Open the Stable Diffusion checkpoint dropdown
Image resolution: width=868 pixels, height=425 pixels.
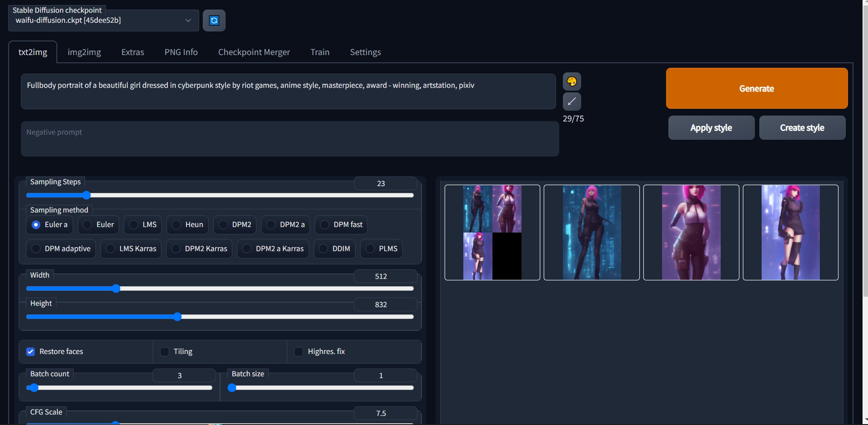point(103,20)
